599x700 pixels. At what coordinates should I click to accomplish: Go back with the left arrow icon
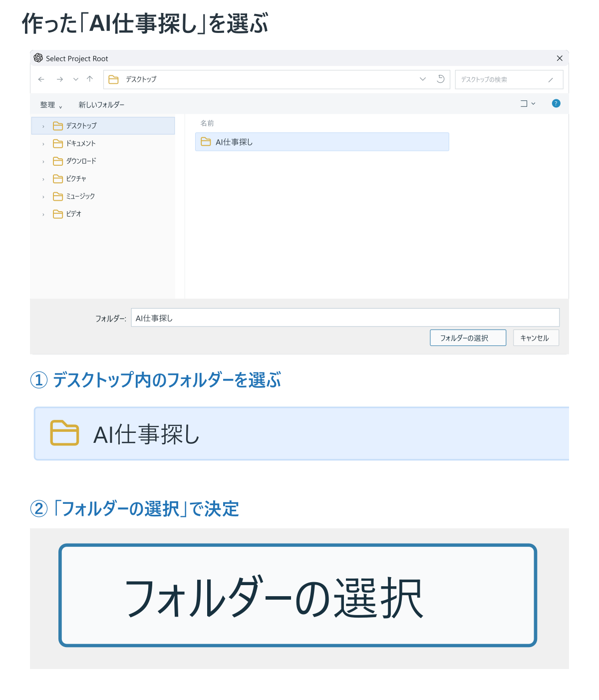[x=41, y=79]
